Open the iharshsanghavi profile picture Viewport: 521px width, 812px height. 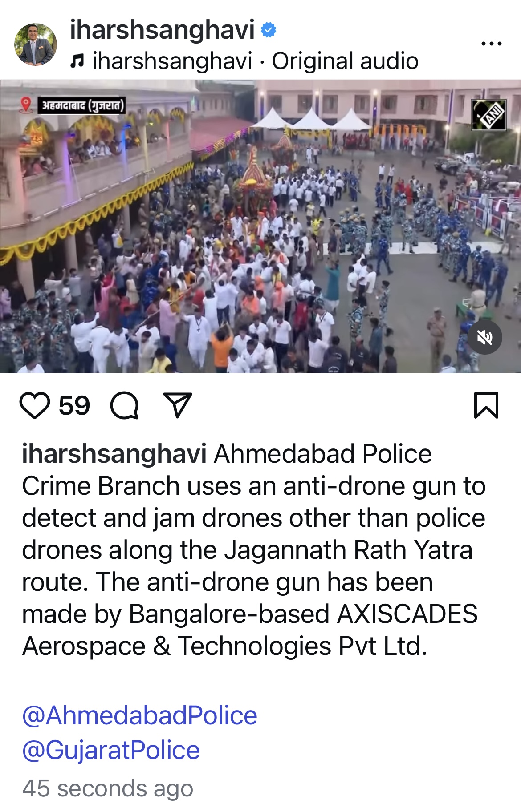pyautogui.click(x=36, y=44)
